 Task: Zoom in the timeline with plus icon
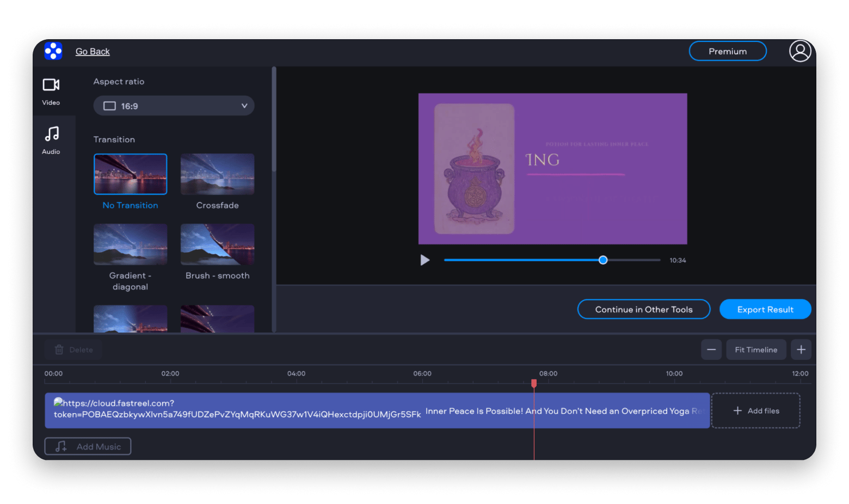tap(801, 349)
